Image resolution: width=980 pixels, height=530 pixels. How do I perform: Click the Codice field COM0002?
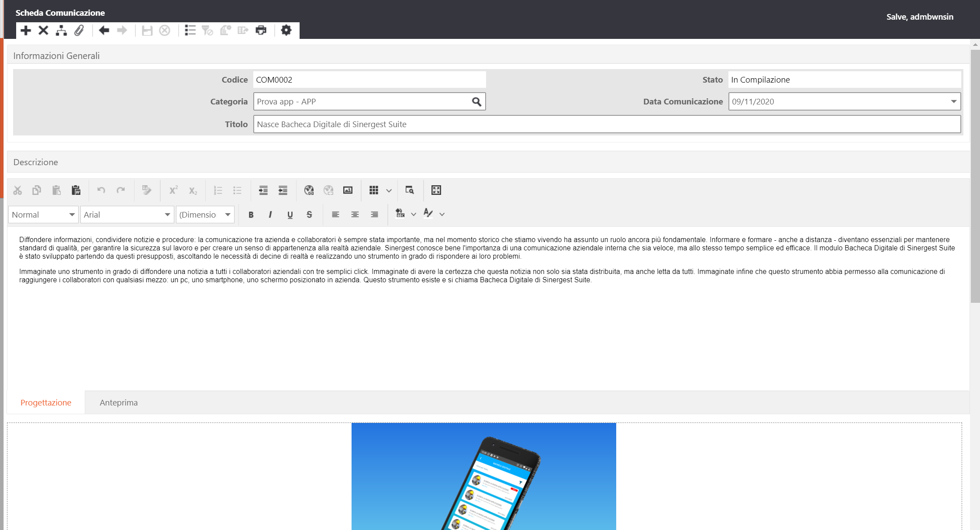369,80
